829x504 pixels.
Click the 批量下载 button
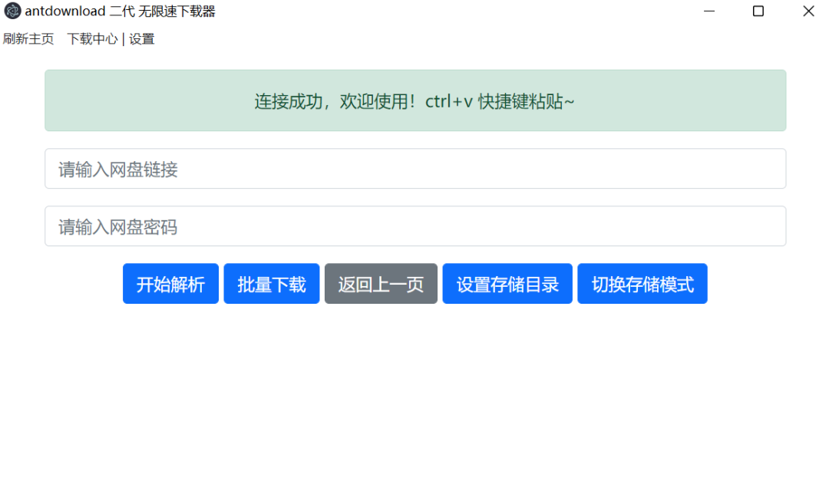271,284
